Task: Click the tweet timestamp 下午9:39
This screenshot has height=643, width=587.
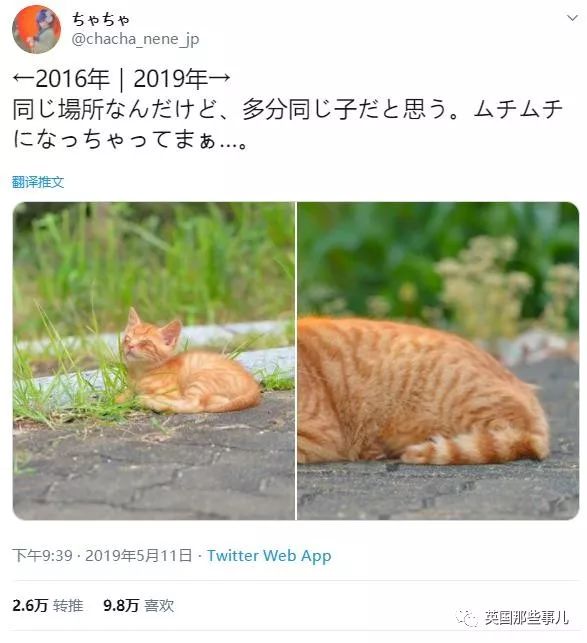Action: click(42, 556)
